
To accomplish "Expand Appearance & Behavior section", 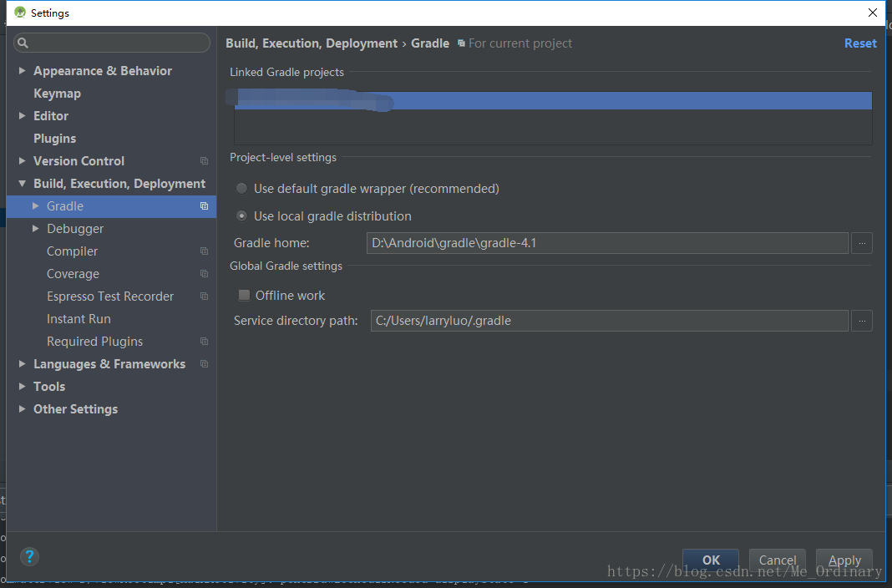I will (x=23, y=70).
